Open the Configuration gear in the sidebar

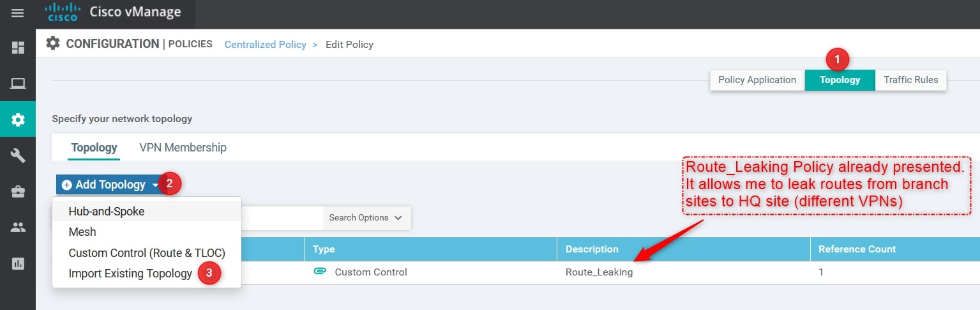(18, 119)
